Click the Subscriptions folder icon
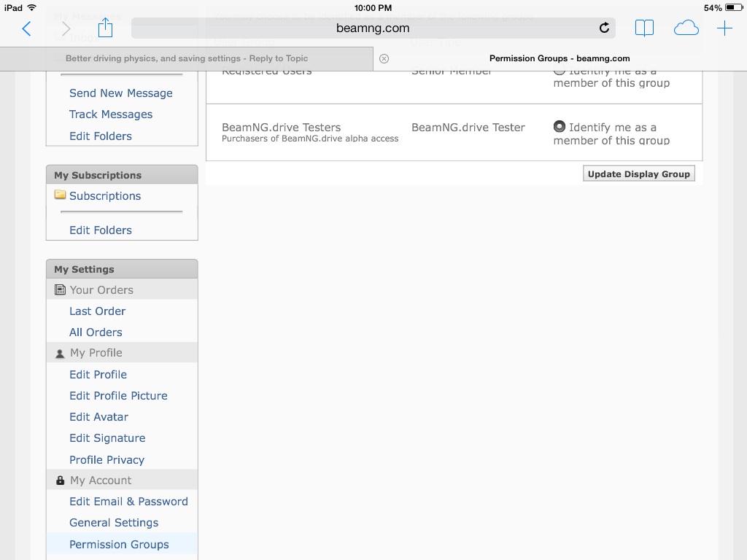The image size is (747, 560). click(x=60, y=195)
